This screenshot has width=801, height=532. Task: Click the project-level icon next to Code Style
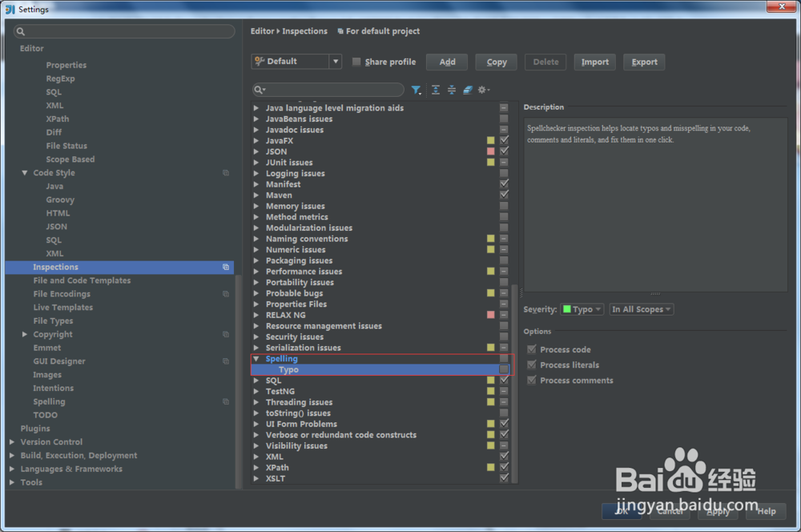pos(226,173)
